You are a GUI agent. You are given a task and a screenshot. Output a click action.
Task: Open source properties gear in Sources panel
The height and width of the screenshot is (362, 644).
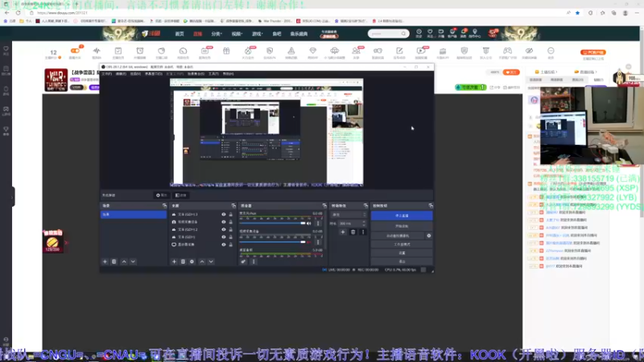(x=192, y=261)
